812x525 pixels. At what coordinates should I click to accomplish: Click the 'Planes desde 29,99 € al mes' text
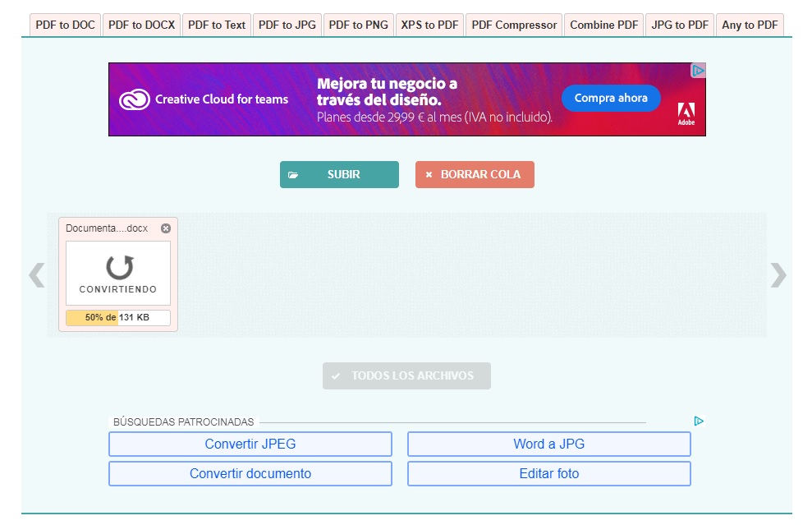pyautogui.click(x=434, y=117)
